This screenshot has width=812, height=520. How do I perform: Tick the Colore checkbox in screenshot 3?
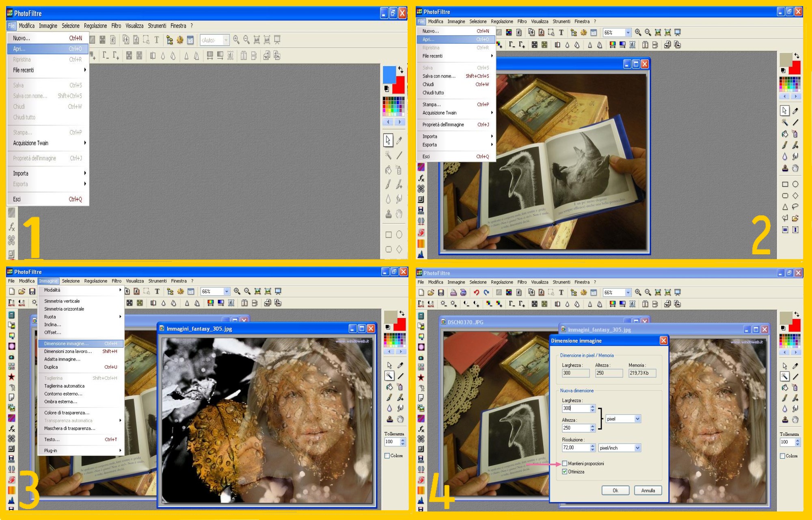[387, 456]
